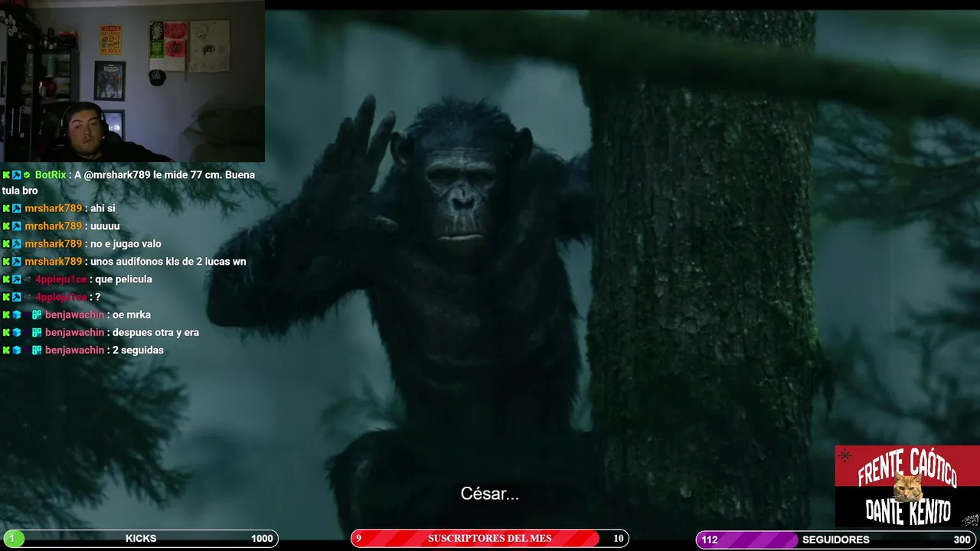Click the moderator badge on the 'ahi si' message

16,208
